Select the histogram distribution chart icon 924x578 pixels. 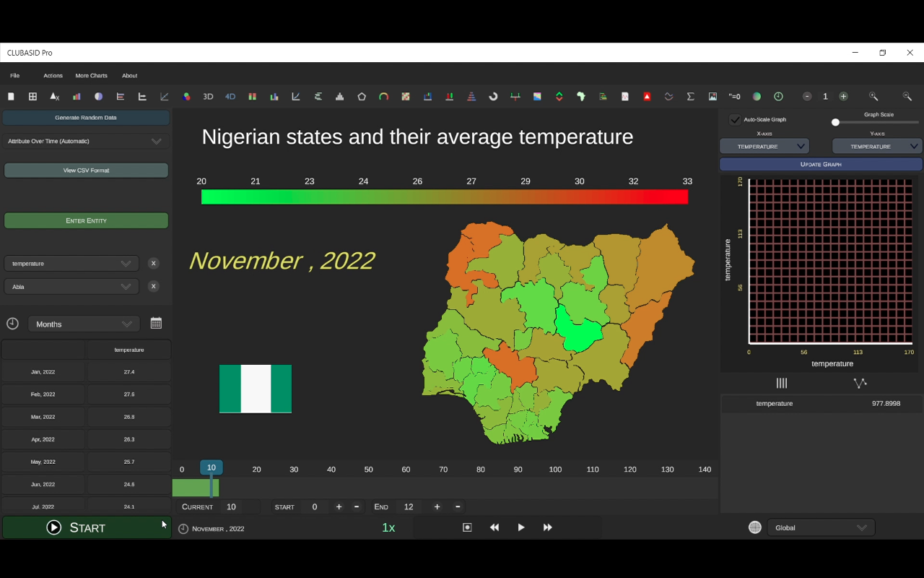click(339, 96)
